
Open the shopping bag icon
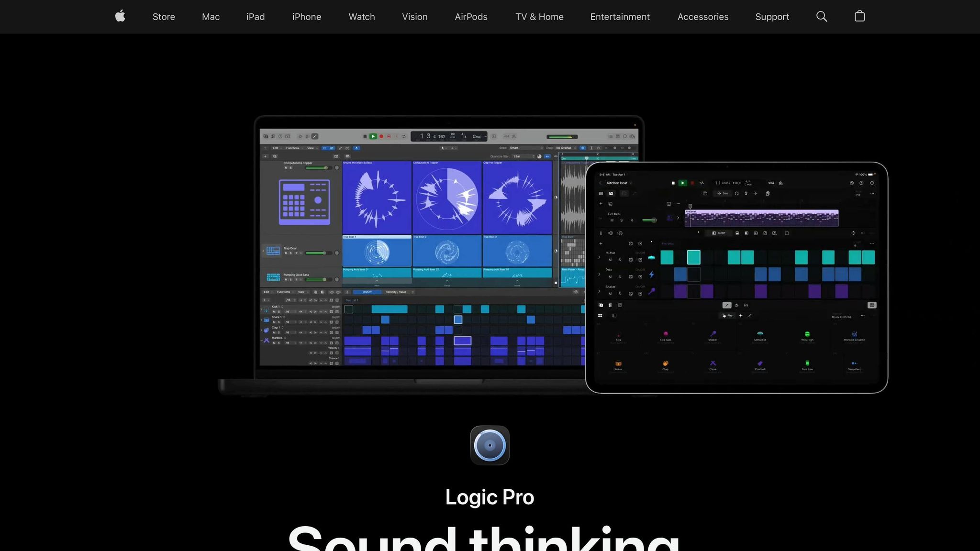point(859,16)
